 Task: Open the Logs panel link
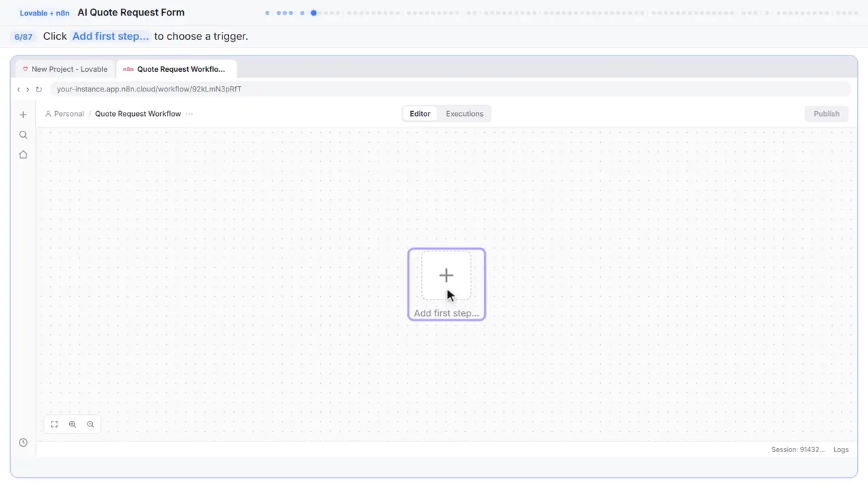coord(841,449)
